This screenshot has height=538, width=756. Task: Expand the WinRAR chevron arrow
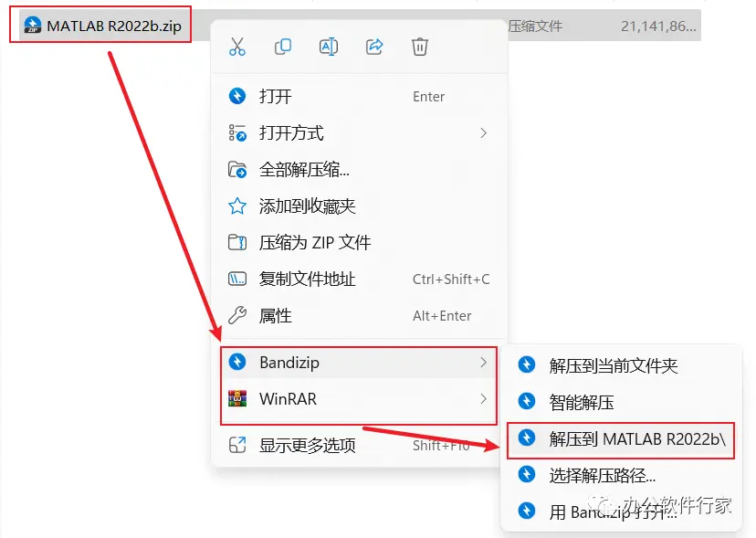click(484, 399)
